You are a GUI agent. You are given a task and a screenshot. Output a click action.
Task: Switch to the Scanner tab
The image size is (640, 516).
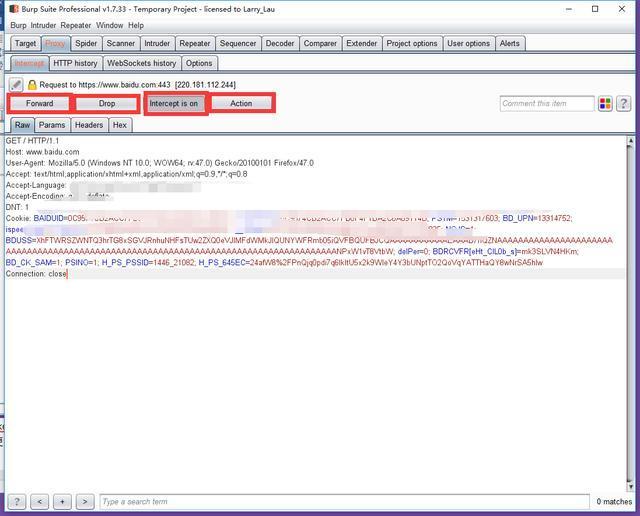pos(121,43)
